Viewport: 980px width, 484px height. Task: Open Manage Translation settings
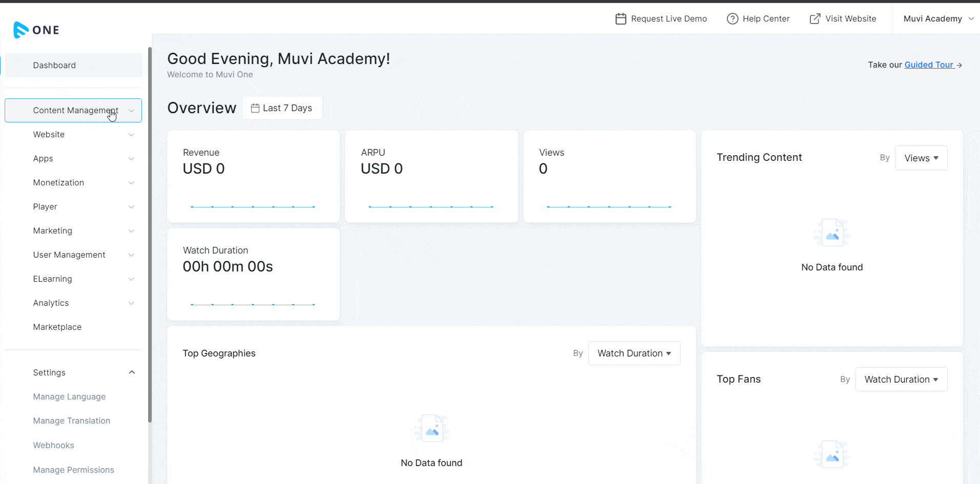(72, 421)
